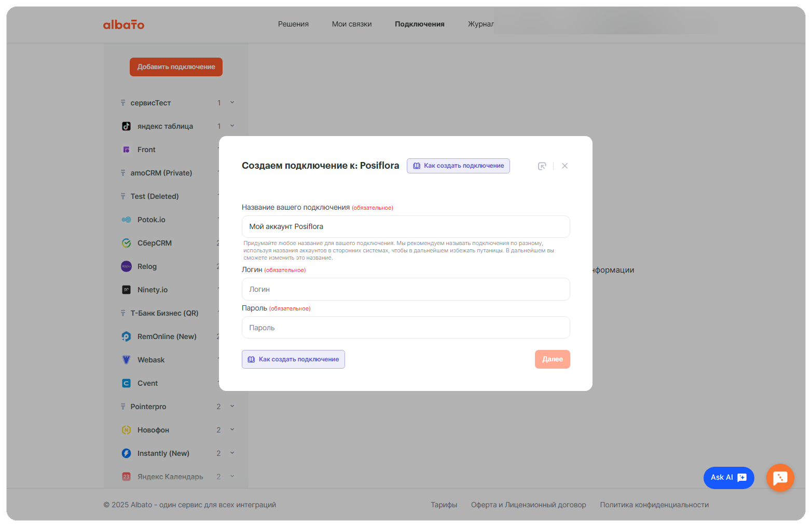The width and height of the screenshot is (812, 527).
Task: Focus the connection name field
Action: (x=406, y=227)
